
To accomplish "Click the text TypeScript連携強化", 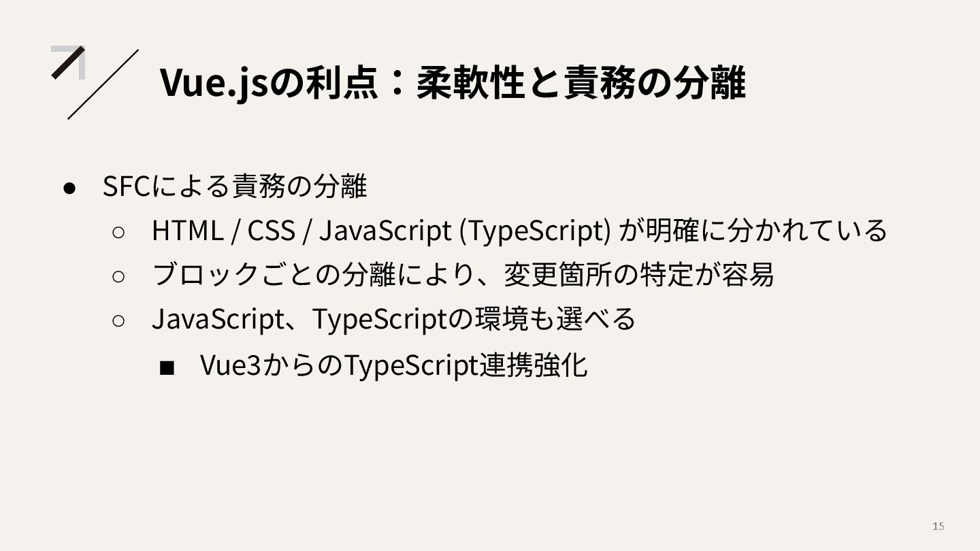I will point(465,365).
